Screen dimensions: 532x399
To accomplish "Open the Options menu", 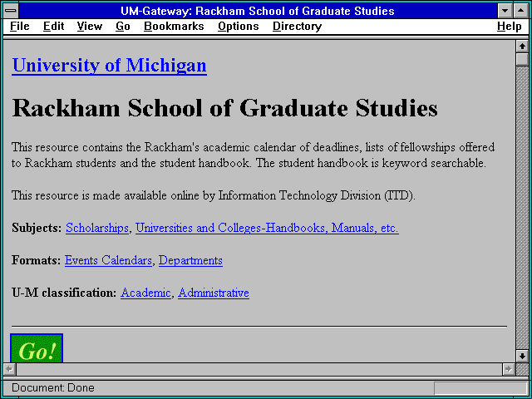I will [239, 27].
